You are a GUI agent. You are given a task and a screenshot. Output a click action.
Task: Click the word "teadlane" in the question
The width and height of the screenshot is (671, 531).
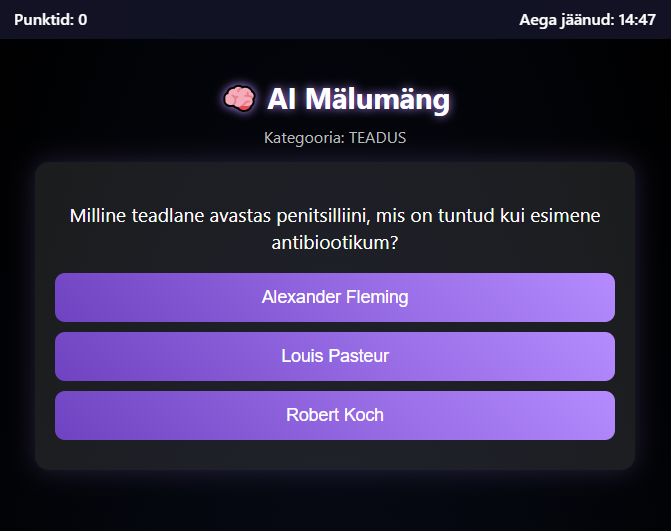164,216
